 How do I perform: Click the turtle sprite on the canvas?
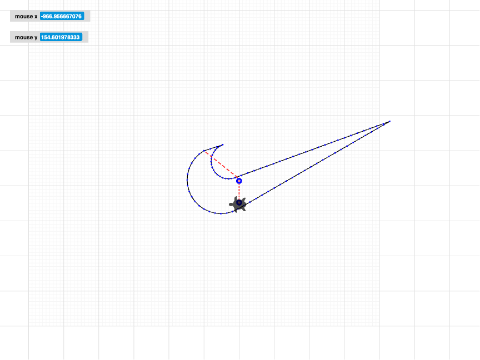click(x=239, y=204)
